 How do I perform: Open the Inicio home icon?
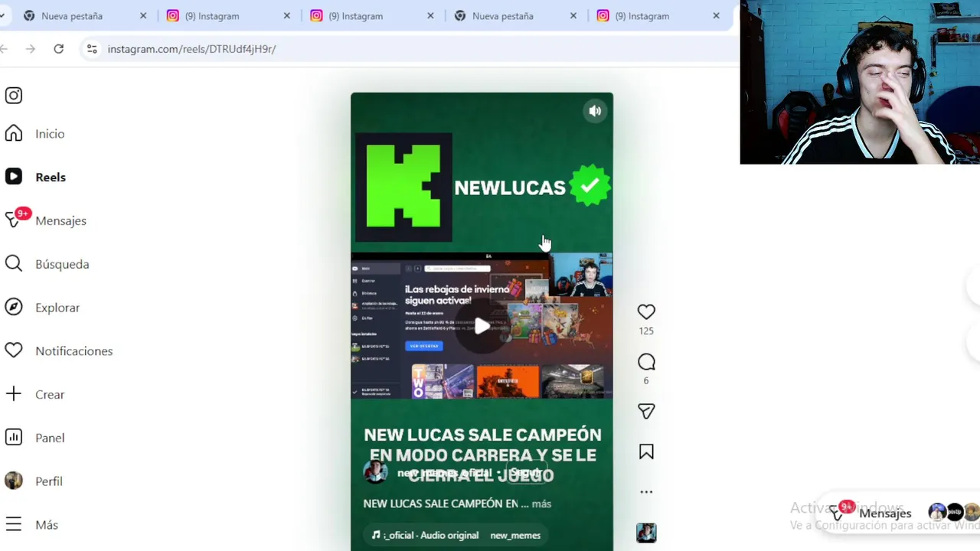(14, 134)
